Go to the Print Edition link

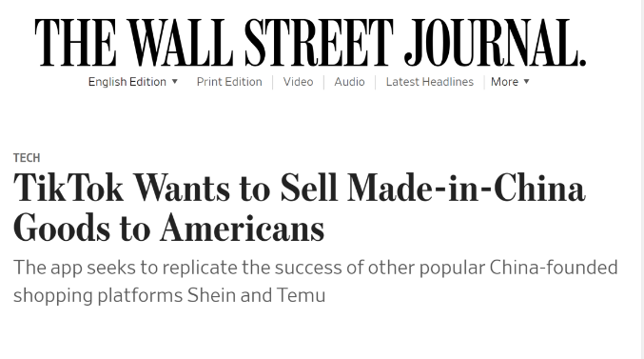tap(229, 82)
